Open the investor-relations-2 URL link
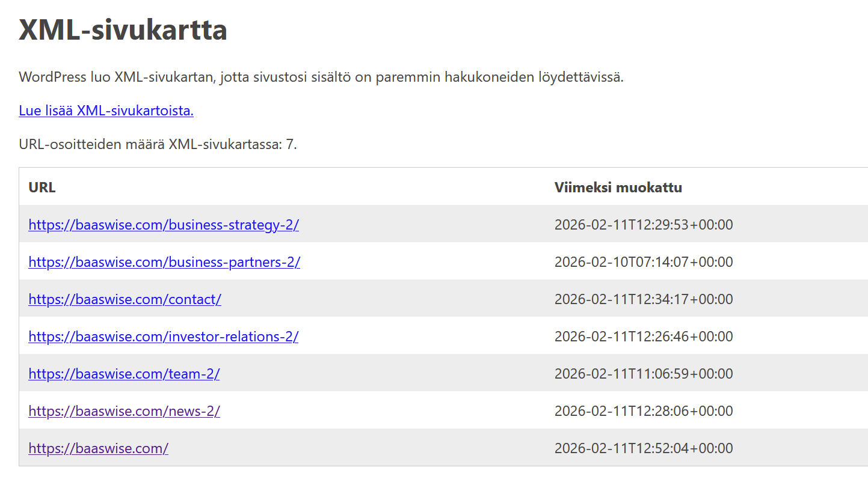Viewport: 868px width, 491px height. pyautogui.click(x=163, y=337)
